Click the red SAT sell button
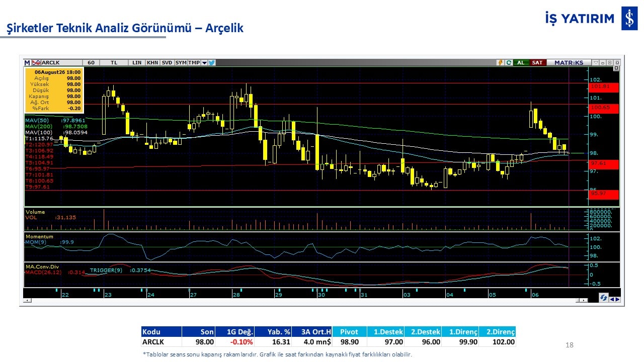644x362 pixels. [537, 63]
